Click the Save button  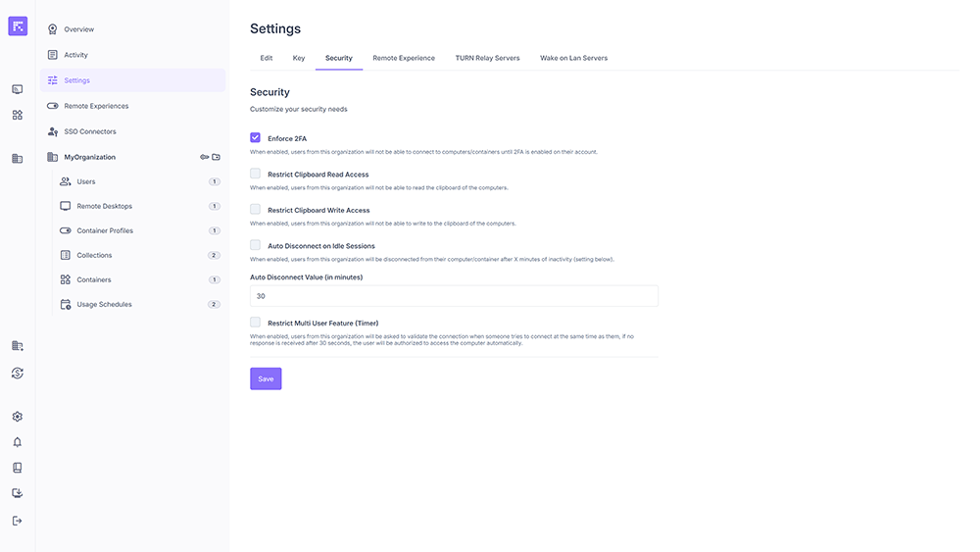click(x=266, y=378)
